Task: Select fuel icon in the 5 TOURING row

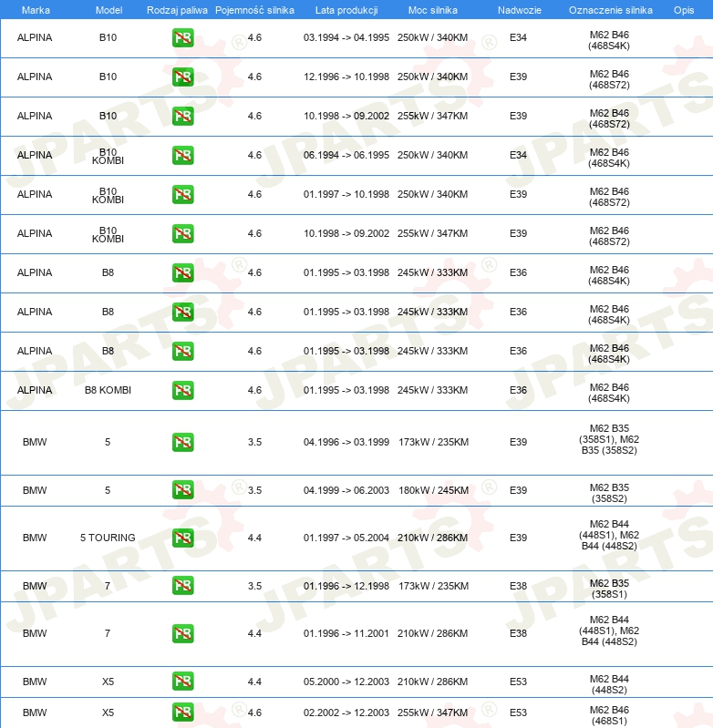Action: click(x=182, y=538)
